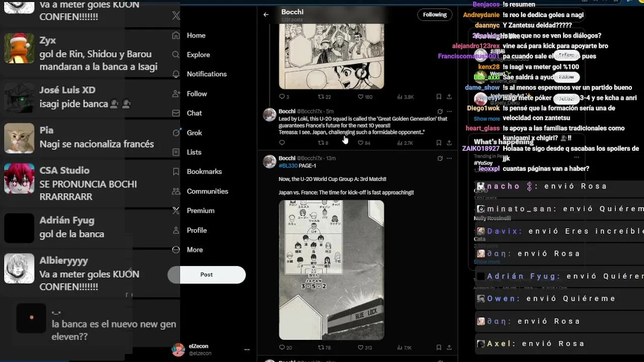Reply to the Great Golden Generation post
The height and width of the screenshot is (362, 644).
pos(282,143)
